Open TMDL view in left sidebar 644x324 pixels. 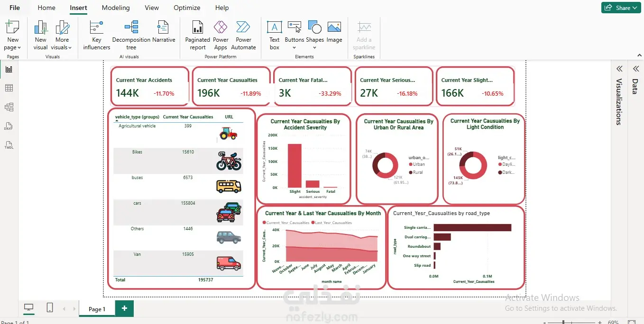[x=9, y=145]
